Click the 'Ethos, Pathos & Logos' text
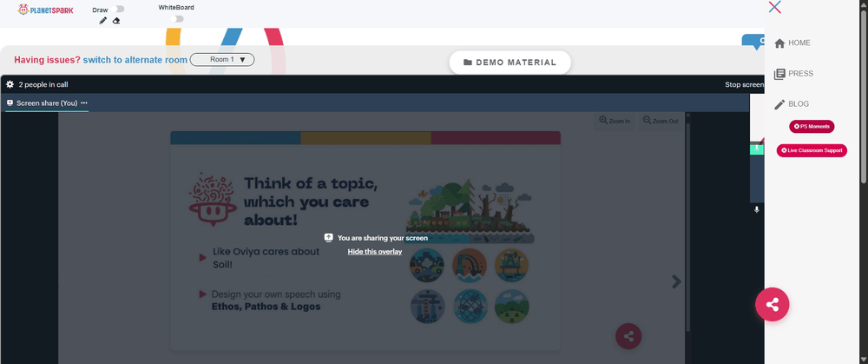This screenshot has height=364, width=868. point(266,307)
